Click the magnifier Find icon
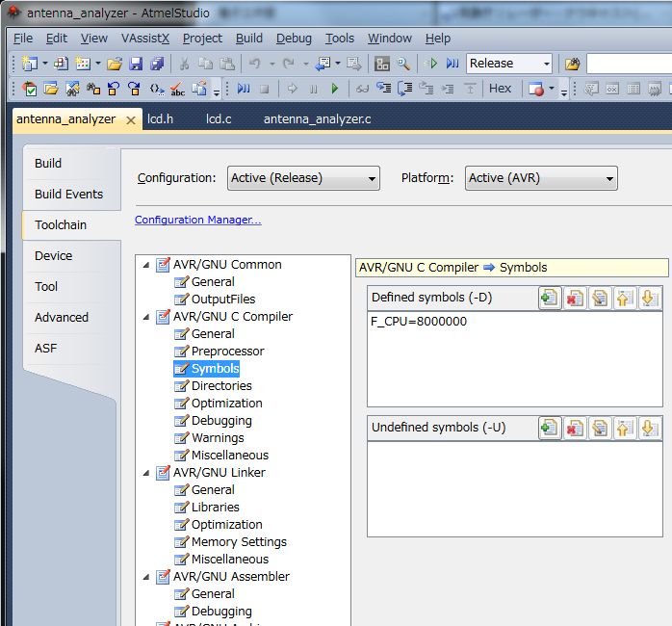 point(403,64)
